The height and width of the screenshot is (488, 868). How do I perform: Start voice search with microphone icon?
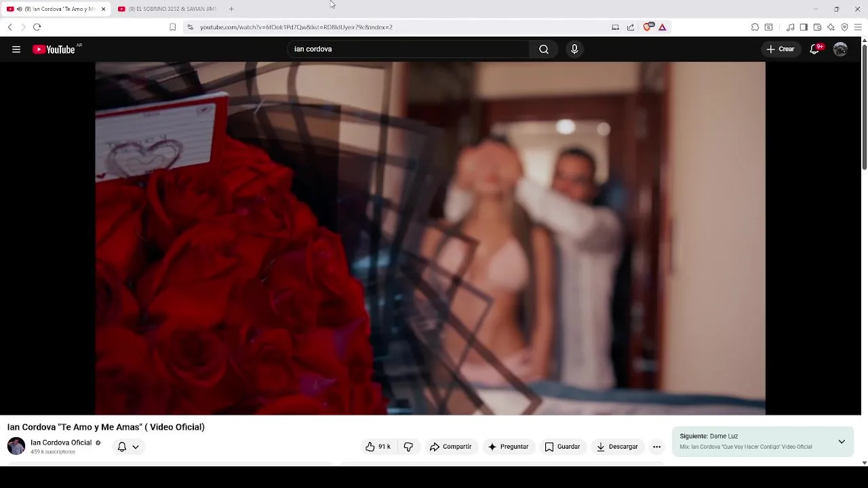pos(574,49)
